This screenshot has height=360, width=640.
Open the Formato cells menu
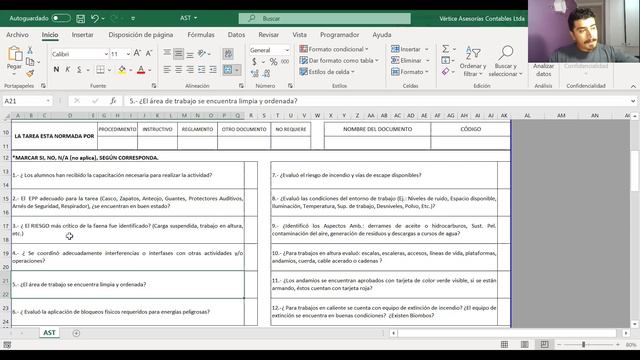click(x=410, y=72)
